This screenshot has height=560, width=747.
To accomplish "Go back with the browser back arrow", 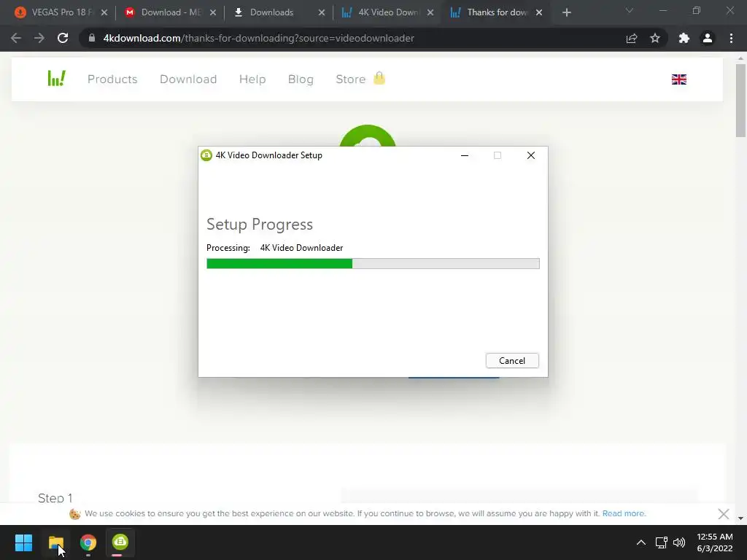I will pos(16,38).
